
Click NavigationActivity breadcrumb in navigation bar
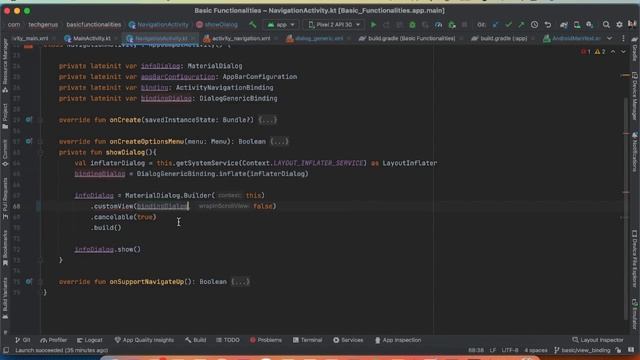pos(158,25)
